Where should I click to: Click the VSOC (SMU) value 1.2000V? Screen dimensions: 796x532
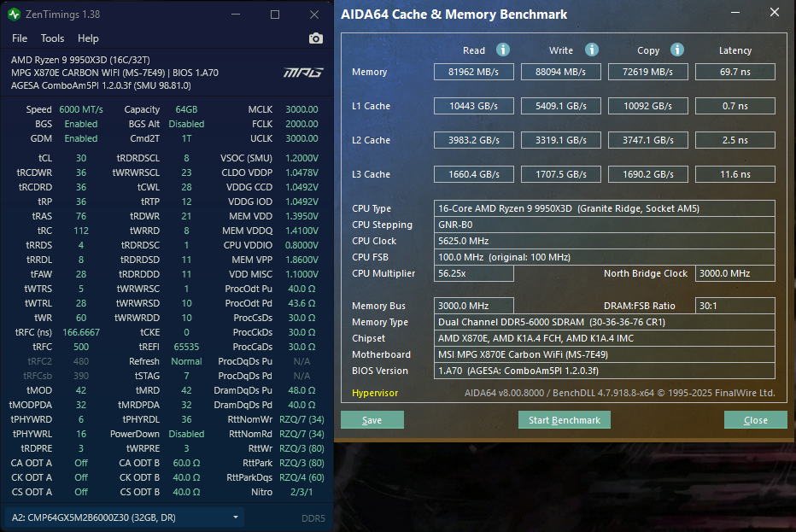point(301,158)
